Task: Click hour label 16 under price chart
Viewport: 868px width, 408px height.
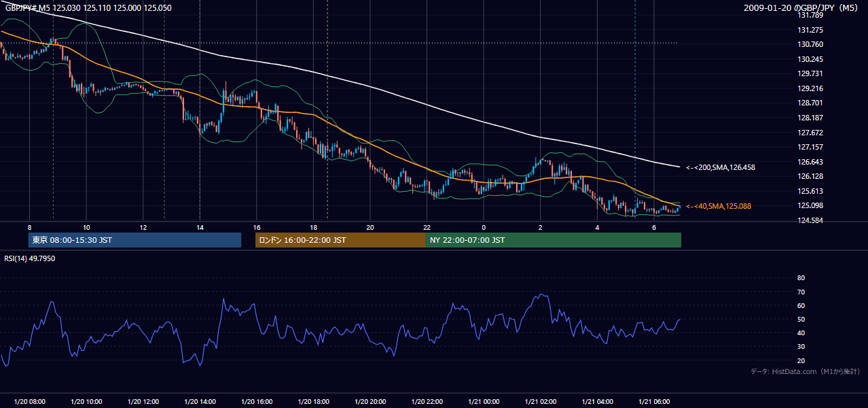Action: pyautogui.click(x=256, y=227)
